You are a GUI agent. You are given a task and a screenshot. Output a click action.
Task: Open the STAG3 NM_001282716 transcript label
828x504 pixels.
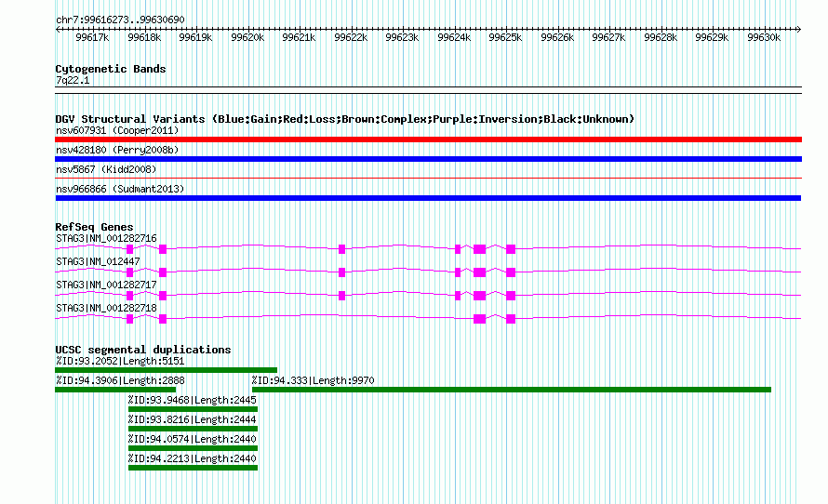pos(106,239)
